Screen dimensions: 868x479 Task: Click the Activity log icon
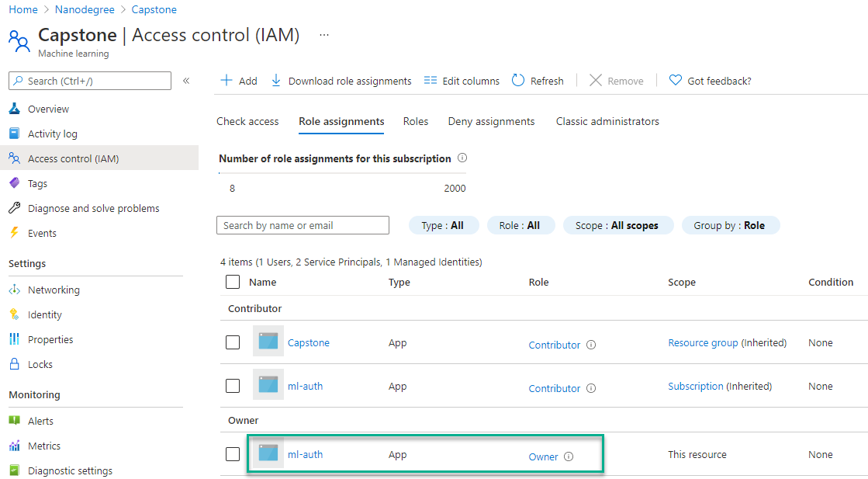point(15,134)
